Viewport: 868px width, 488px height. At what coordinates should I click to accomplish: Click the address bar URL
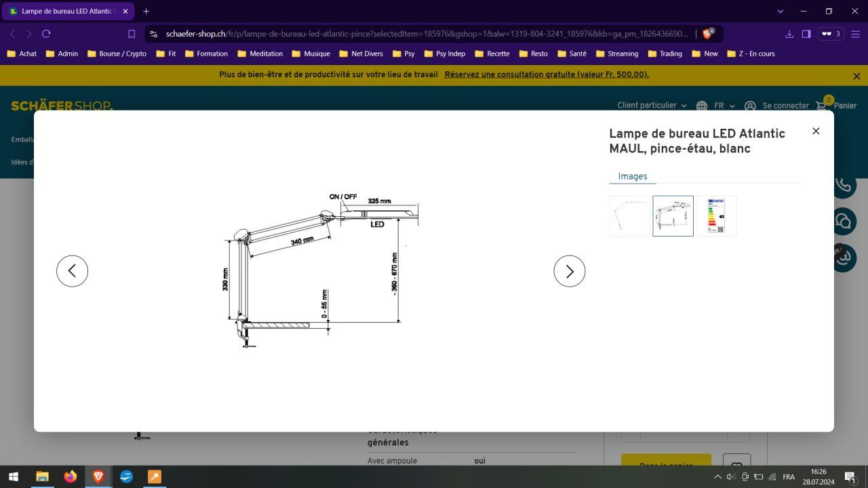click(427, 34)
